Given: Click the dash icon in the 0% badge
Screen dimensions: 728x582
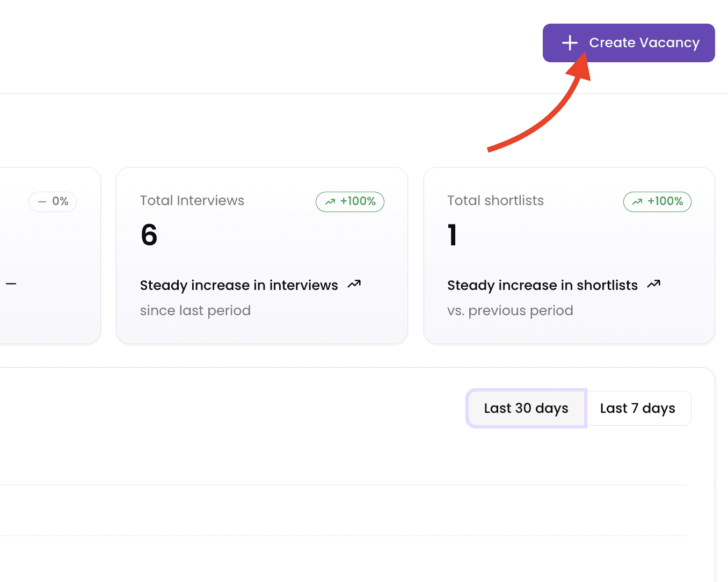Looking at the screenshot, I should pos(42,202).
